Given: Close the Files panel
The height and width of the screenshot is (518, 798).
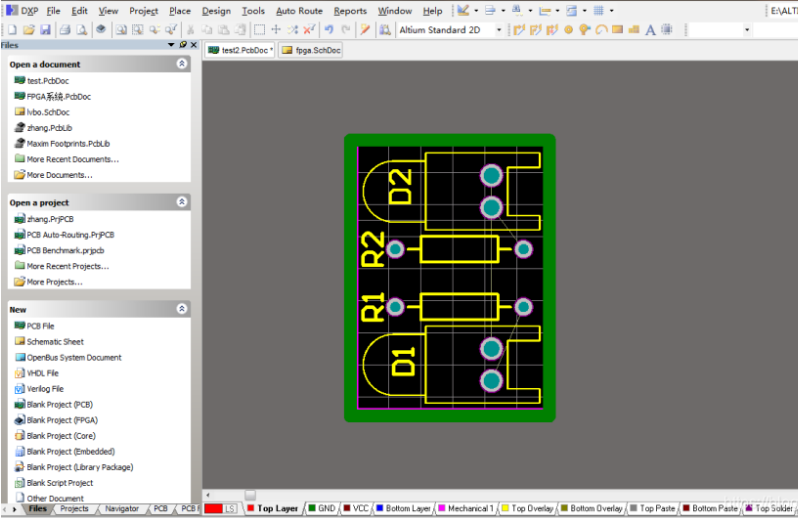Looking at the screenshot, I should point(194,45).
